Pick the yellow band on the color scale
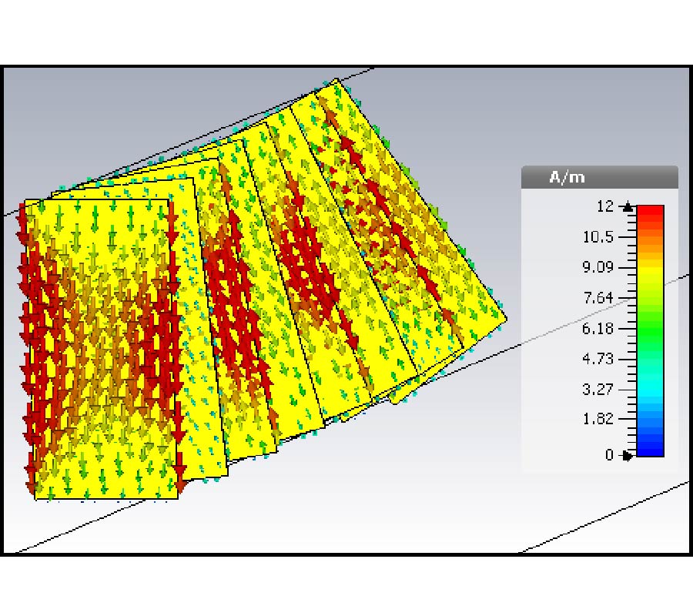This screenshot has height=616, width=693. 650,269
